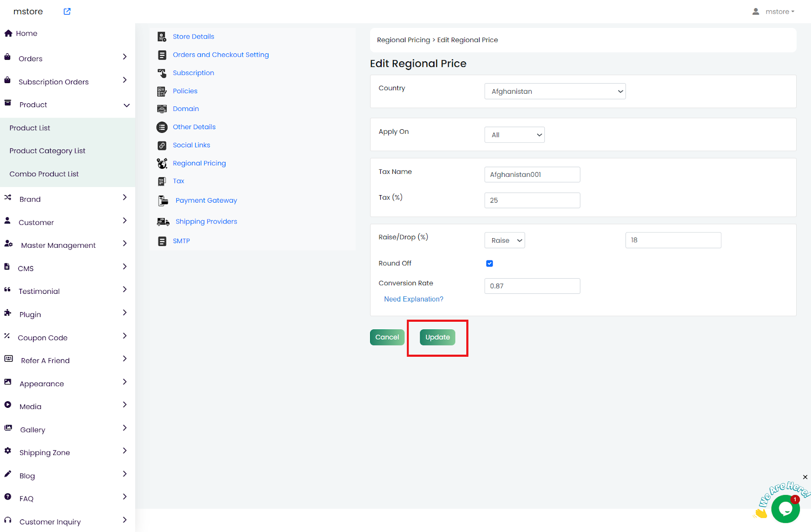
Task: Toggle the Round Off checkbox
Action: 490,263
